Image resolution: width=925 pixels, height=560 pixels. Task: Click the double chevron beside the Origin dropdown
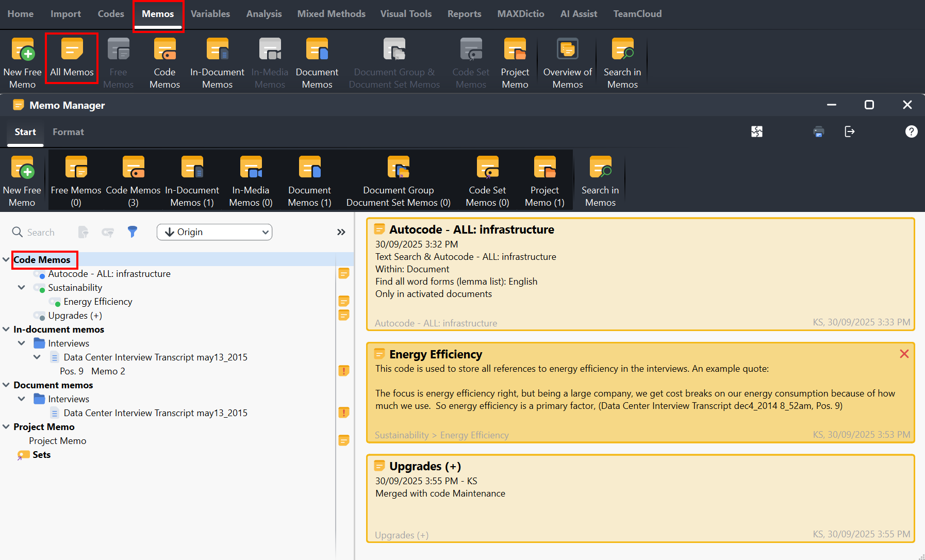coord(341,232)
